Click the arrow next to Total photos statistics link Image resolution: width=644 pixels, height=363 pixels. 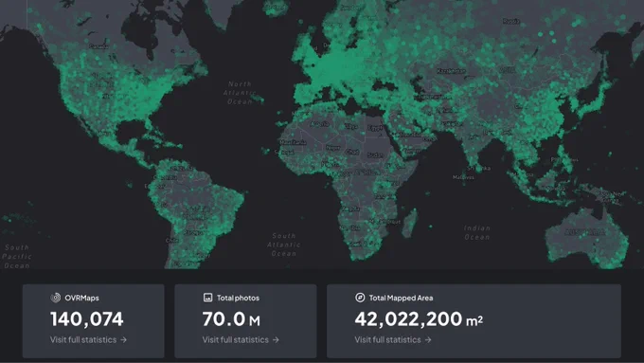point(276,340)
